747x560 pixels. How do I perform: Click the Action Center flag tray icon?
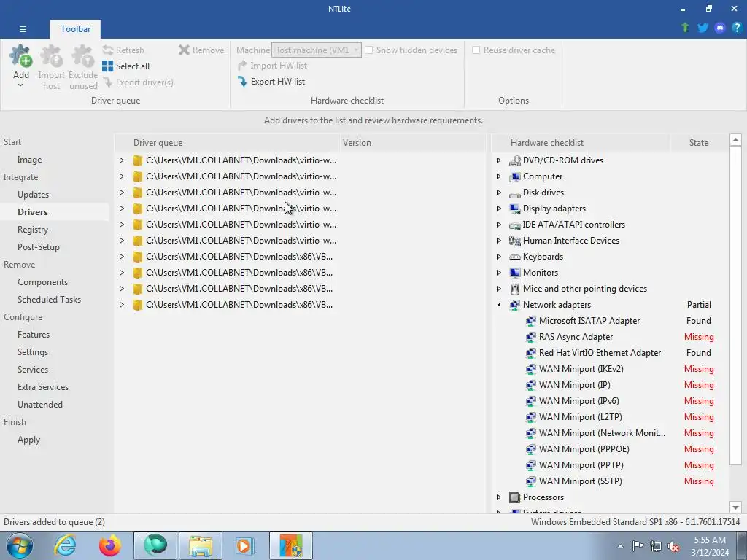pos(638,546)
